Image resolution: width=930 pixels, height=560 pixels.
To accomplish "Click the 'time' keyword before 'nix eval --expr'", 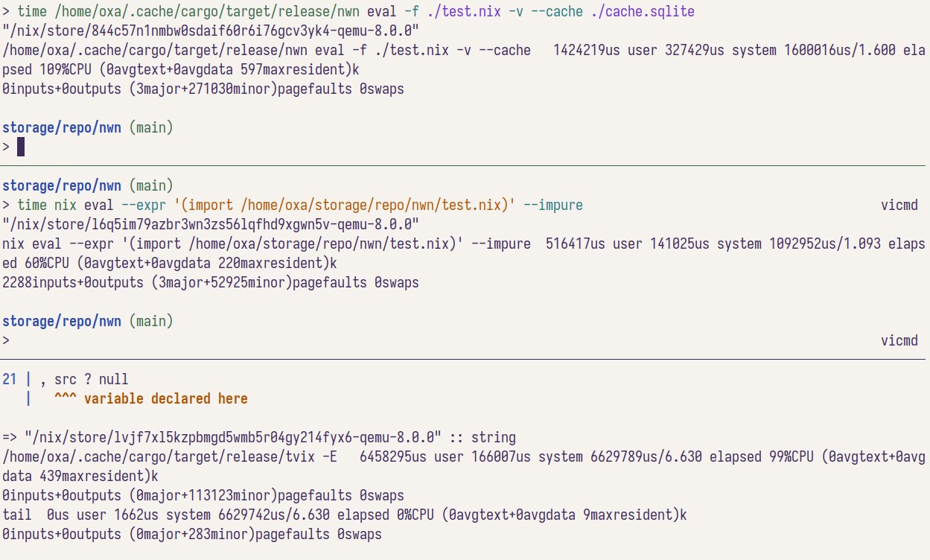I will coord(32,205).
